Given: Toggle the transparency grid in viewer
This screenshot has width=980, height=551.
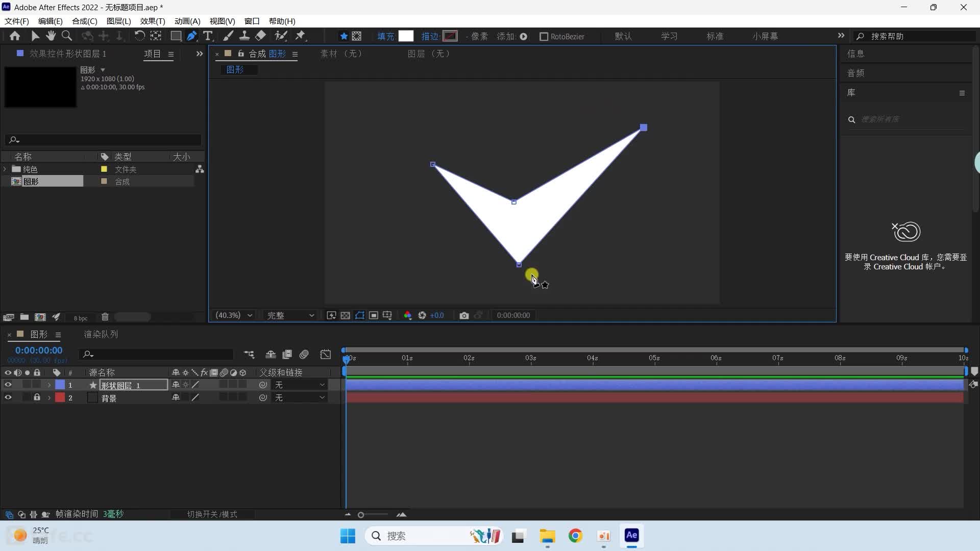Looking at the screenshot, I should click(345, 315).
